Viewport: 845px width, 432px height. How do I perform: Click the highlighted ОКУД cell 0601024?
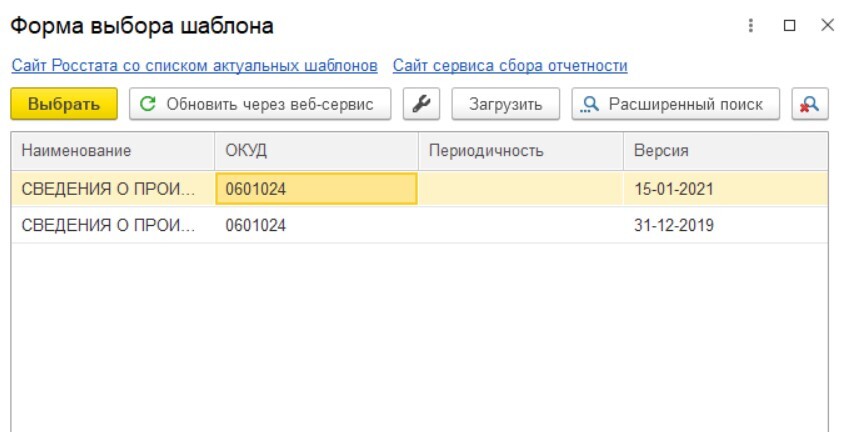point(315,189)
